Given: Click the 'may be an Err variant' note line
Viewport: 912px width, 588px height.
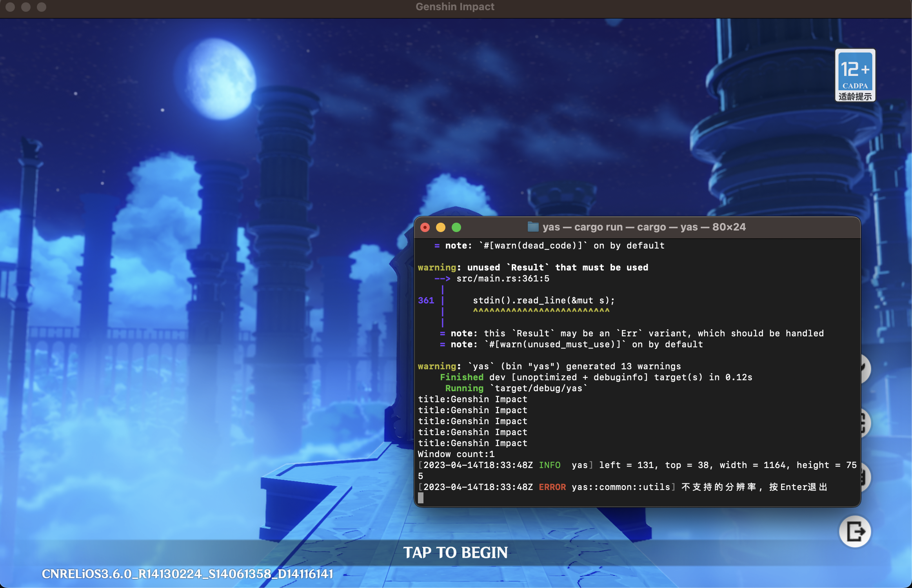Looking at the screenshot, I should [x=632, y=333].
